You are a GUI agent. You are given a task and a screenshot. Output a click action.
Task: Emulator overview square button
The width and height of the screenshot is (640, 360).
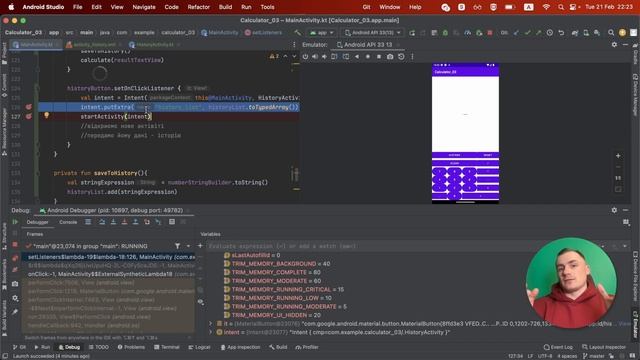[x=379, y=57]
